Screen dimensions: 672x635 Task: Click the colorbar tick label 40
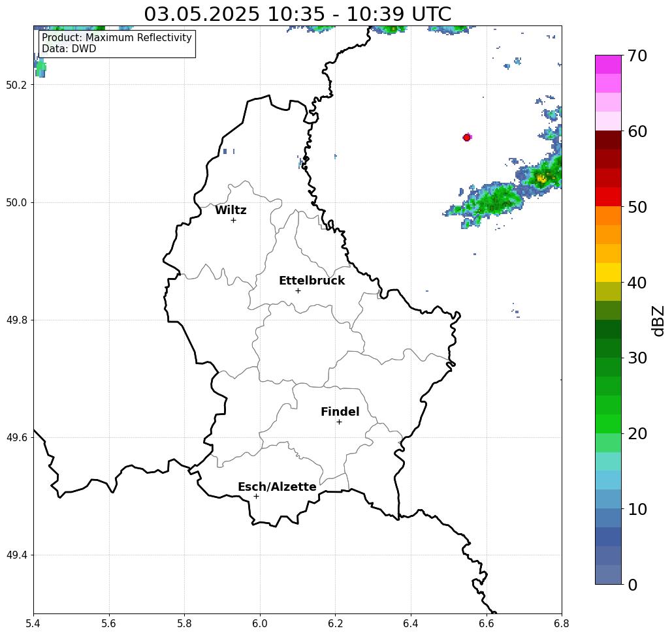(637, 283)
